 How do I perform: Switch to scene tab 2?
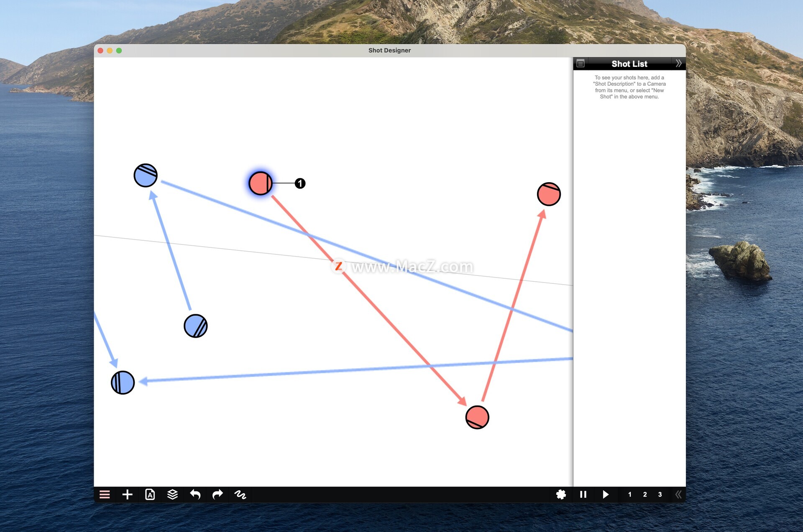(x=644, y=494)
